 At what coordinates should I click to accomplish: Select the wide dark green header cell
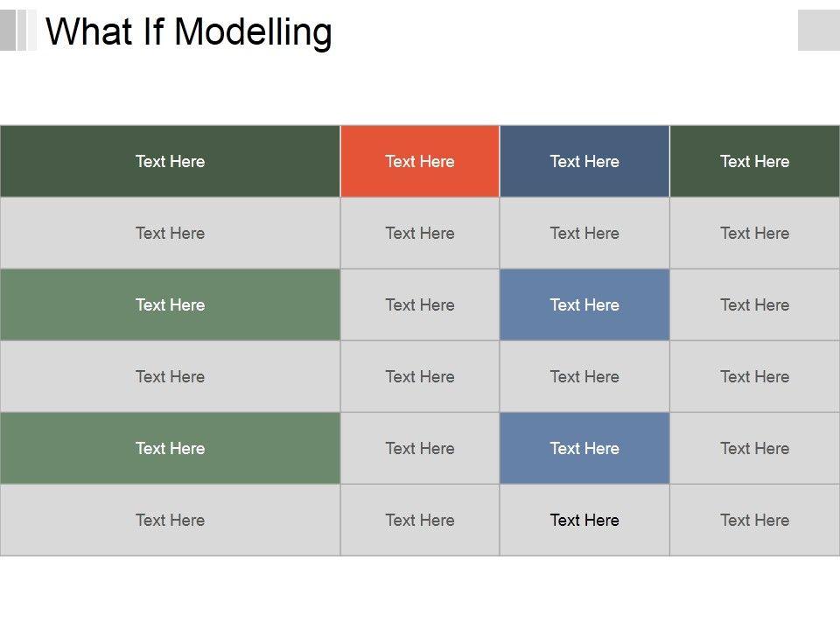[x=170, y=161]
